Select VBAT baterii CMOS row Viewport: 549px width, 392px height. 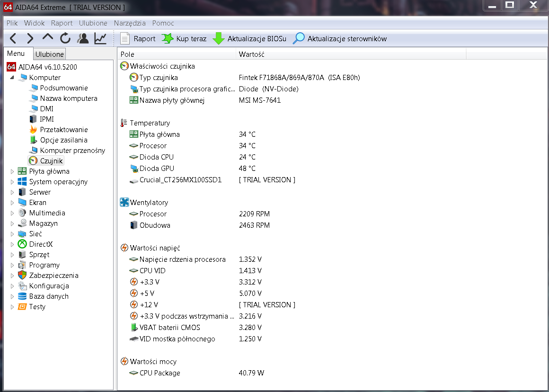(x=195, y=328)
